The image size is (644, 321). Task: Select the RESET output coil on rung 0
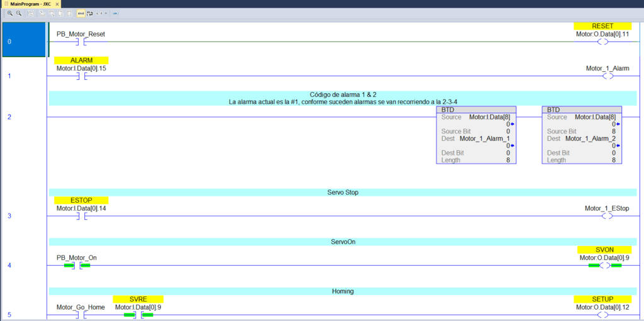tap(602, 42)
